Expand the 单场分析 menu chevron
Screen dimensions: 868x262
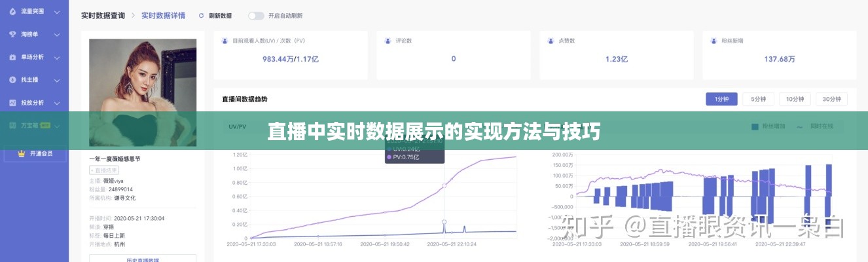coord(57,57)
